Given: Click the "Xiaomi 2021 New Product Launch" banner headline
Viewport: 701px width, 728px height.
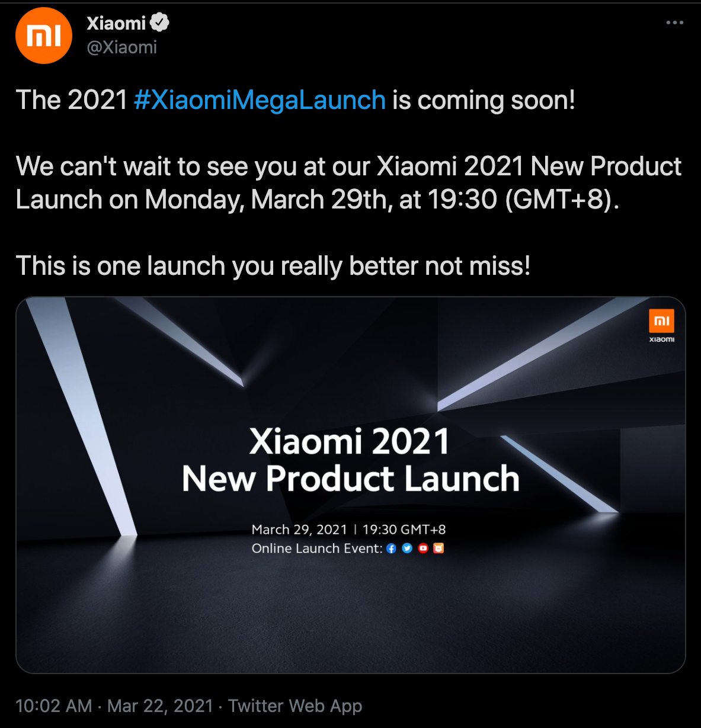Looking at the screenshot, I should pyautogui.click(x=350, y=460).
